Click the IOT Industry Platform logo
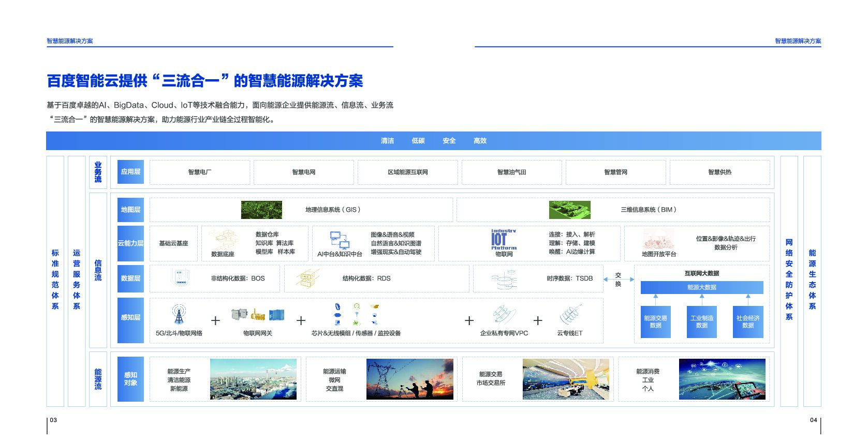Viewport: 868px width, 440px height. tap(504, 240)
